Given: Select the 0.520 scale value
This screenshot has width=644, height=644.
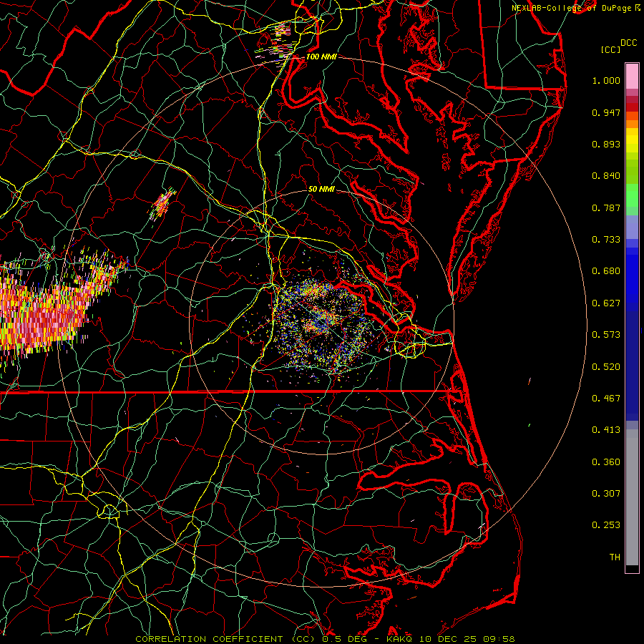Looking at the screenshot, I should click(x=606, y=367).
